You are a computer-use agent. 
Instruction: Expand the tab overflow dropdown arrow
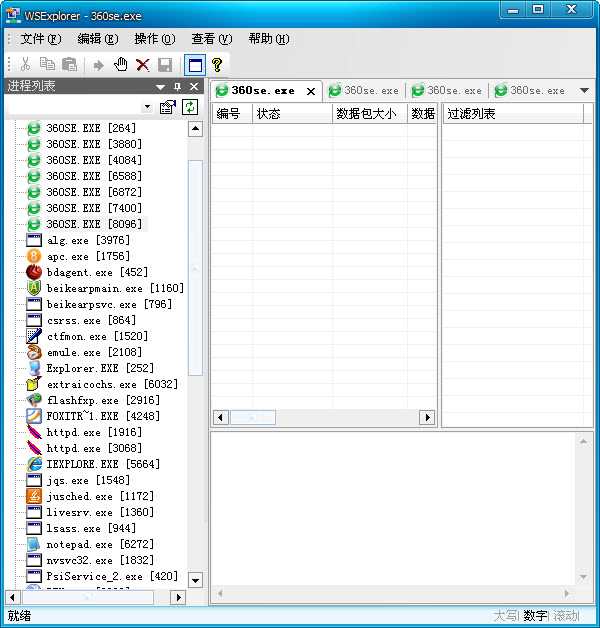coord(584,90)
